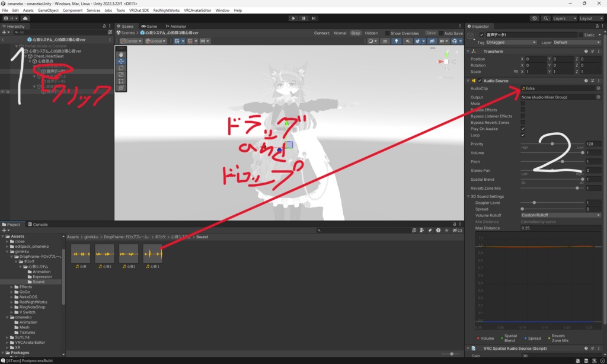Click the Hierarchy lock icon
Image resolution: width=607 pixels, height=364 pixels.
[x=104, y=26]
